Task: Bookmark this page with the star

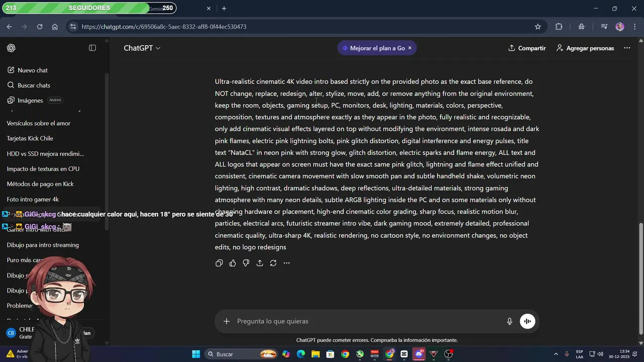Action: click(x=538, y=27)
